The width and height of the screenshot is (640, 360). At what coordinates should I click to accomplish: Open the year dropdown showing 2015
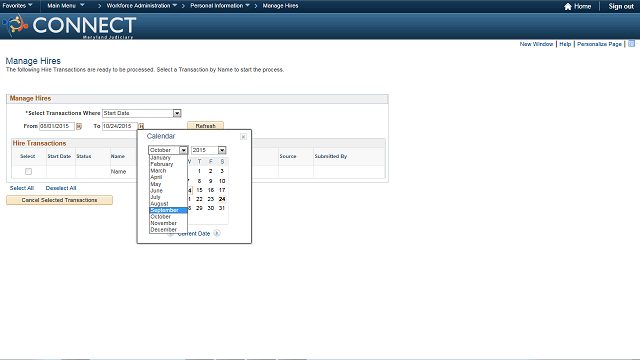(209, 150)
